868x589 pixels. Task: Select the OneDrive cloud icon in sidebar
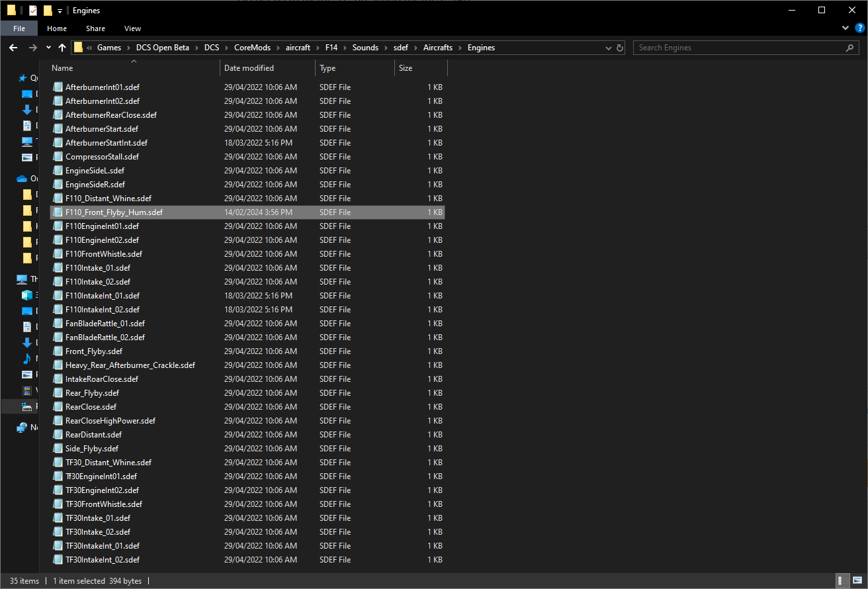click(22, 179)
